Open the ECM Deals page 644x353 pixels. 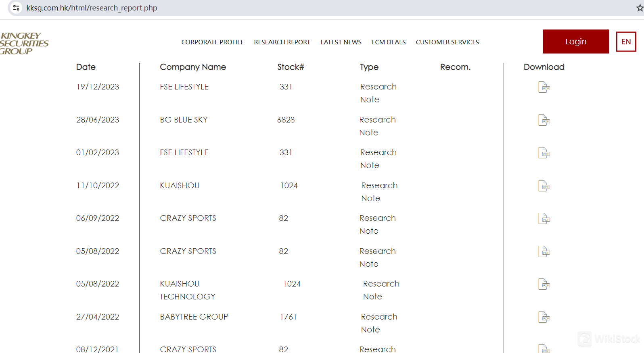pos(389,42)
